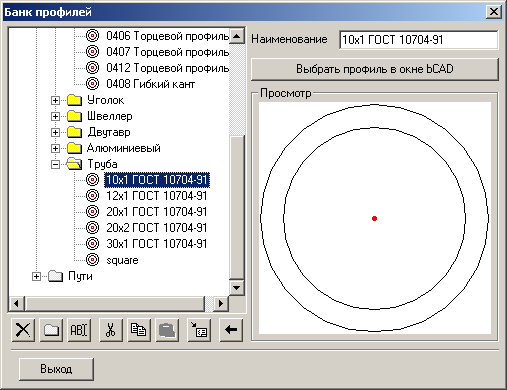The image size is (507, 390).
Task: Click the target icon of 30x1 ГОСТ 10704-91
Action: click(92, 244)
